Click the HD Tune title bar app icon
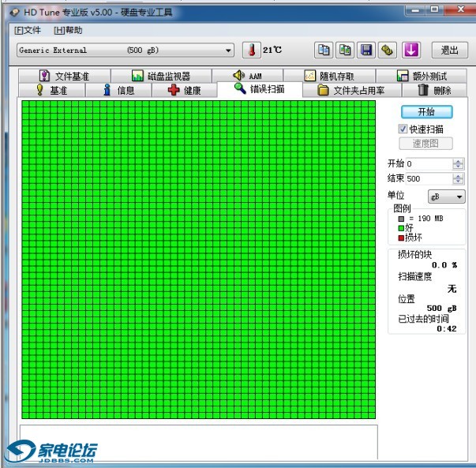 15,13
